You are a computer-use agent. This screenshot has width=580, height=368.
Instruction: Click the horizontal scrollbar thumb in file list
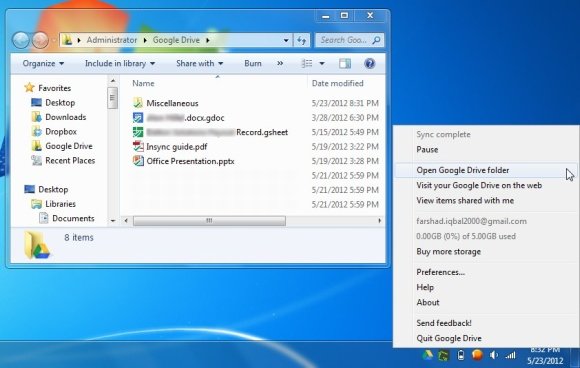[209, 221]
